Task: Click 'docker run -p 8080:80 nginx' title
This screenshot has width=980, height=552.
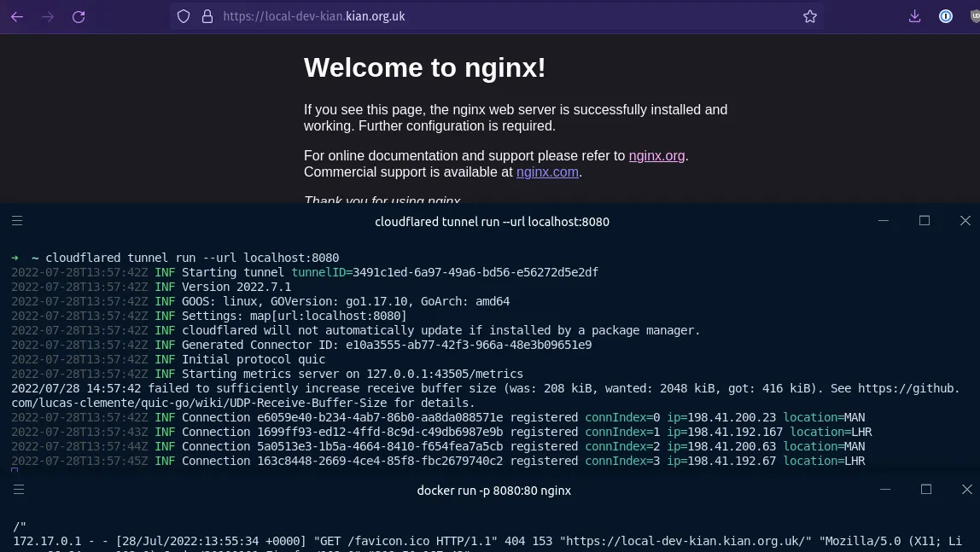Action: tap(493, 491)
